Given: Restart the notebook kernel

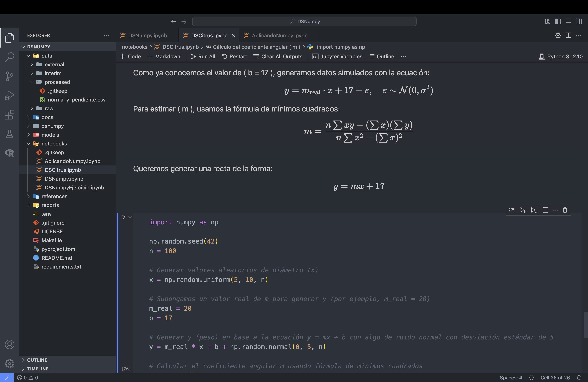Looking at the screenshot, I should [x=234, y=57].
